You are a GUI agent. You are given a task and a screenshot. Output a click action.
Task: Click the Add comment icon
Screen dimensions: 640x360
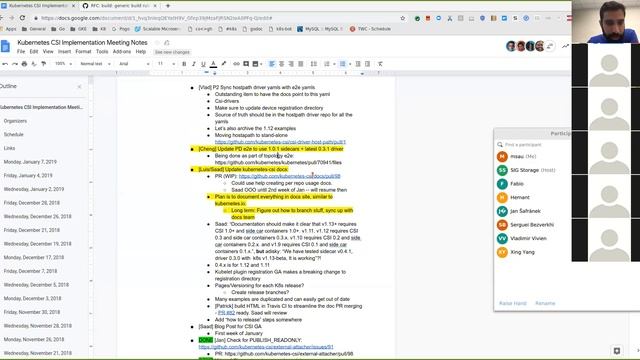(x=246, y=64)
